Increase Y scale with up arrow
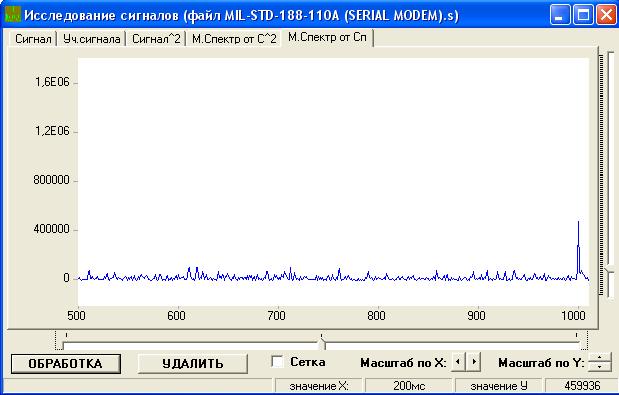The height and width of the screenshot is (395, 619). point(599,358)
